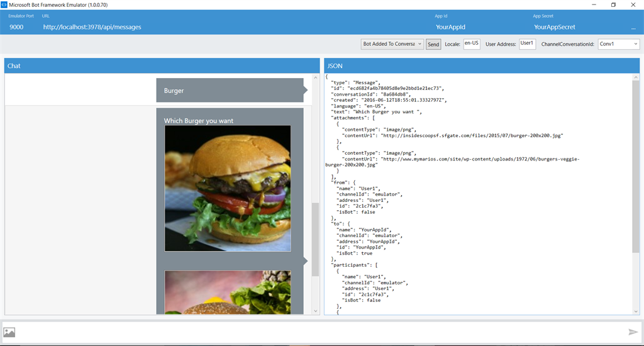Click the JSON "created" timestamp line
This screenshot has width=644, height=346.
tap(389, 100)
